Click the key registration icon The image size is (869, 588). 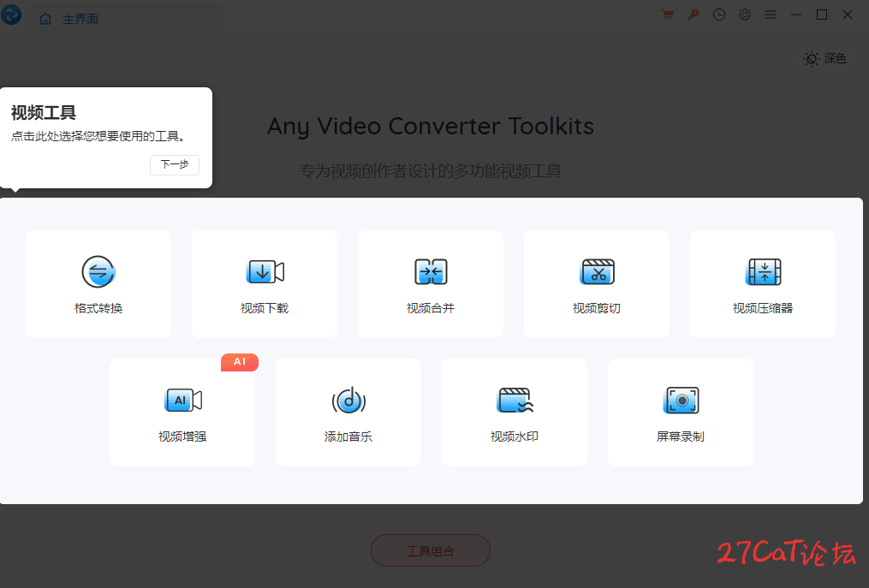pyautogui.click(x=693, y=15)
